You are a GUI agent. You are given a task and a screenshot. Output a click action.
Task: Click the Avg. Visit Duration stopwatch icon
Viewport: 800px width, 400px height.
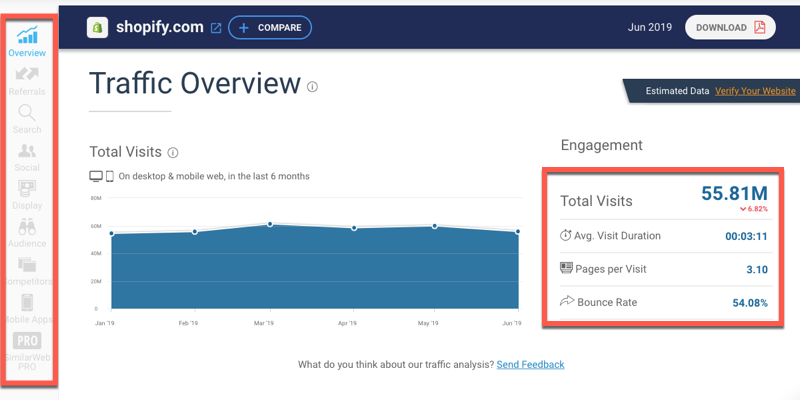pyautogui.click(x=565, y=235)
